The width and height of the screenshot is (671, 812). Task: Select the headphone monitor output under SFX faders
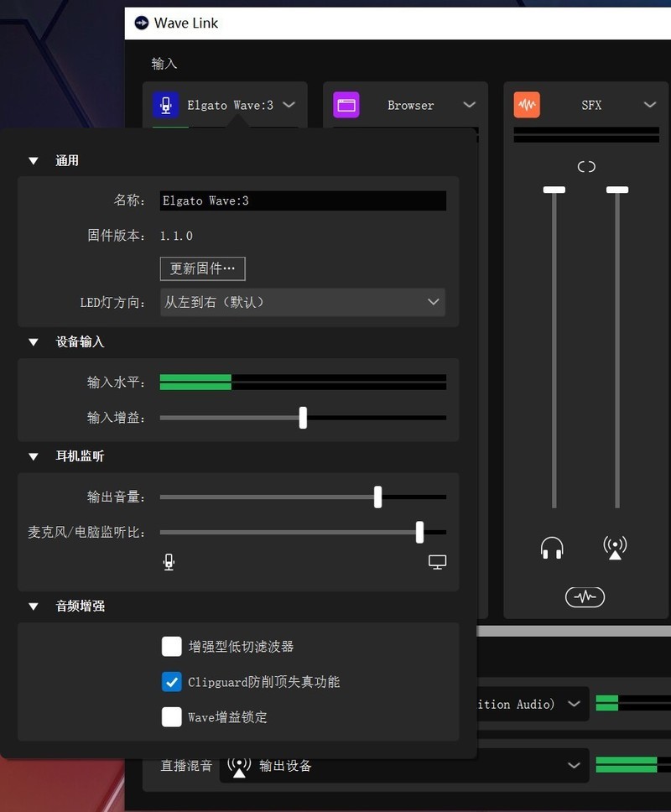(x=551, y=546)
